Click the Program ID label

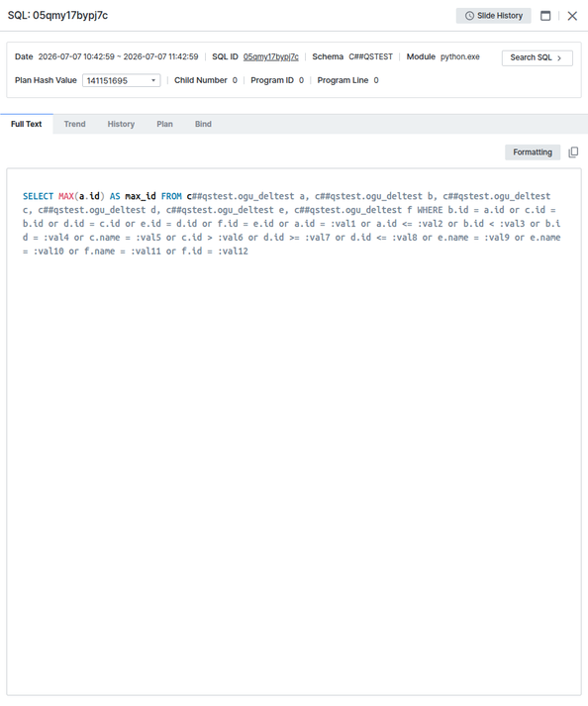point(272,80)
